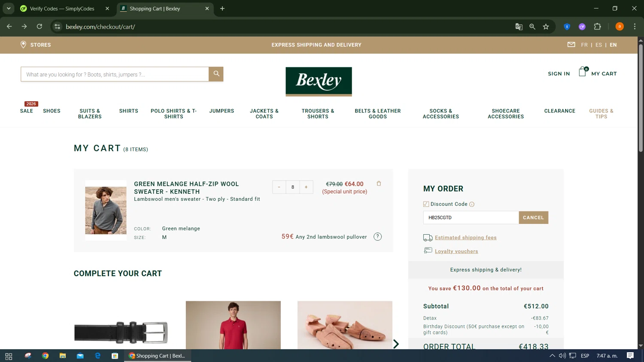This screenshot has width=644, height=362.
Task: Open the Loyalty vouchers link
Action: 456,251
